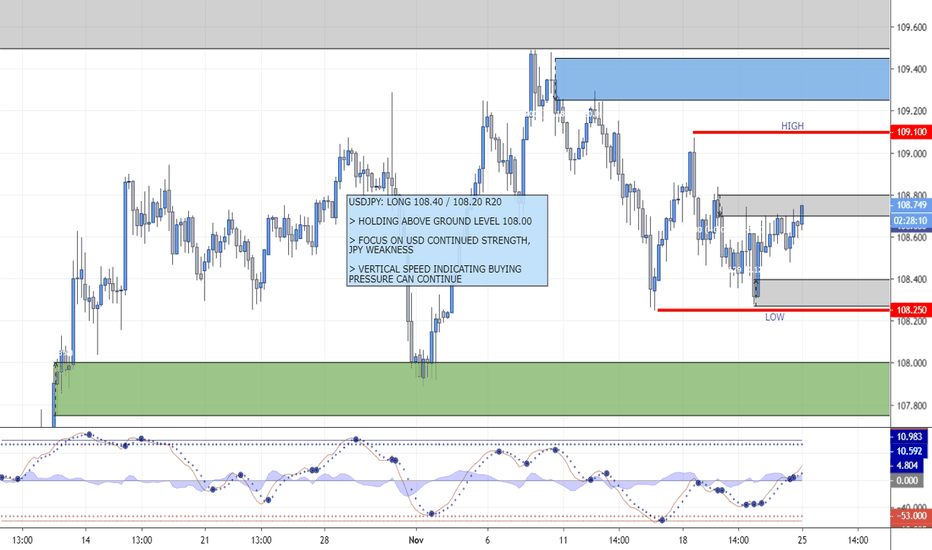Click the red 108.250 price label

pyautogui.click(x=909, y=310)
